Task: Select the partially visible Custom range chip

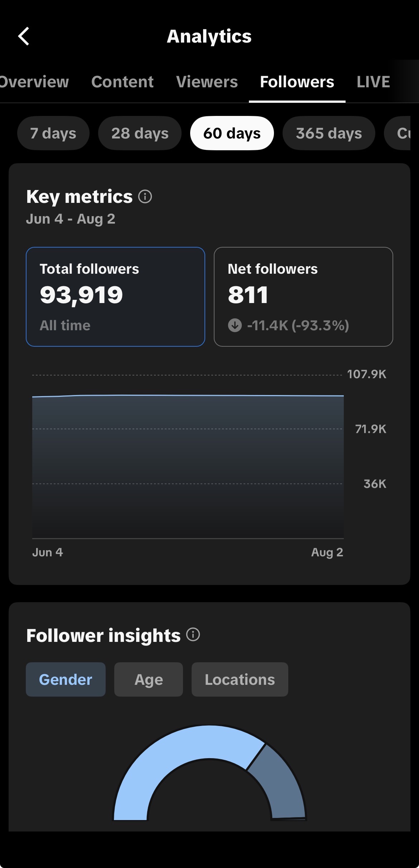Action: 398,133
